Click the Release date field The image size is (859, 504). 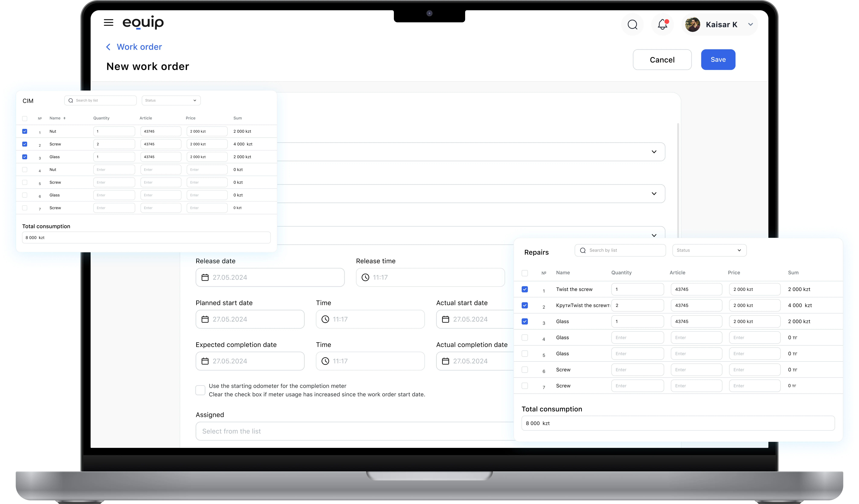270,278
